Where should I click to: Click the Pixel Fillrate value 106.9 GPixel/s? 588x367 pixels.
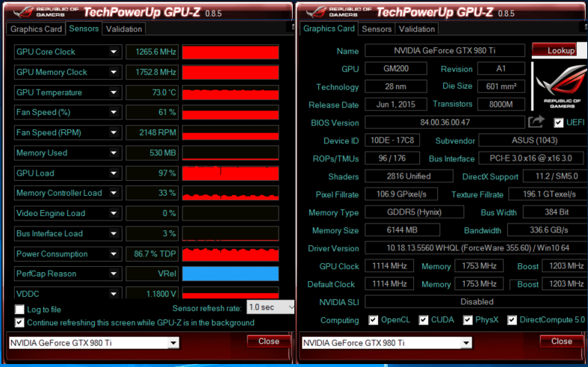(x=401, y=194)
